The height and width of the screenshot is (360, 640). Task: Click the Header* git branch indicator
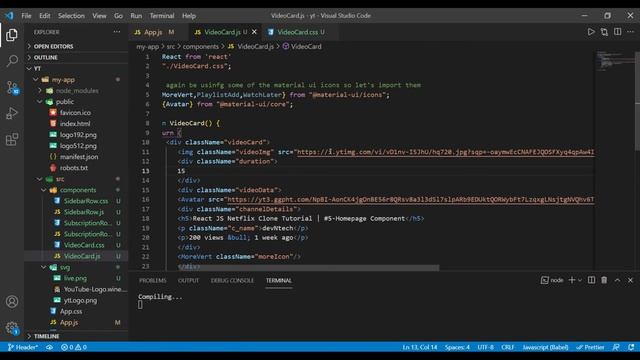pyautogui.click(x=23, y=347)
